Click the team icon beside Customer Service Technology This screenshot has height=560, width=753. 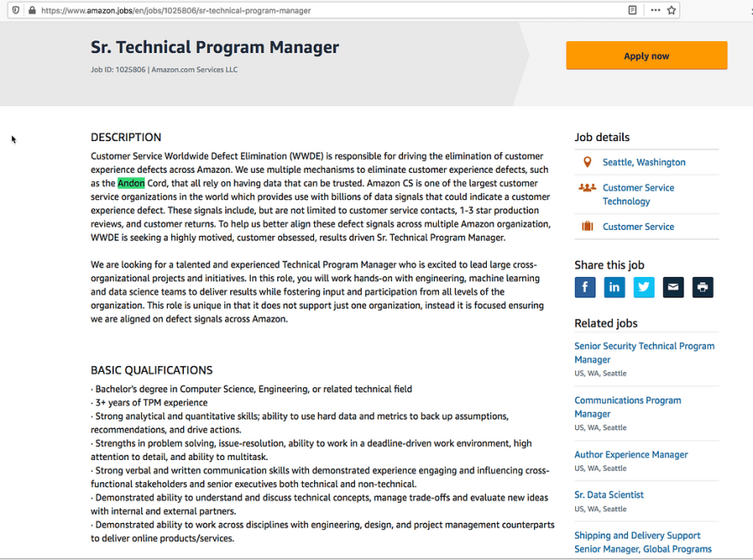pos(587,187)
